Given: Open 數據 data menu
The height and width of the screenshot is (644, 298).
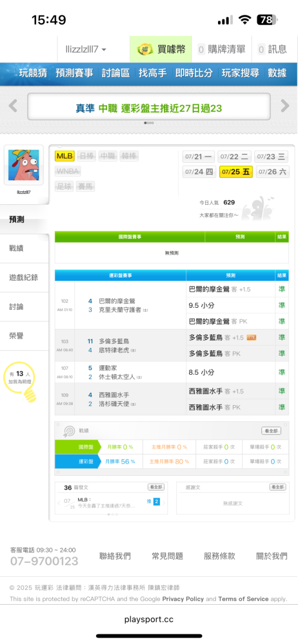Looking at the screenshot, I should click(277, 73).
